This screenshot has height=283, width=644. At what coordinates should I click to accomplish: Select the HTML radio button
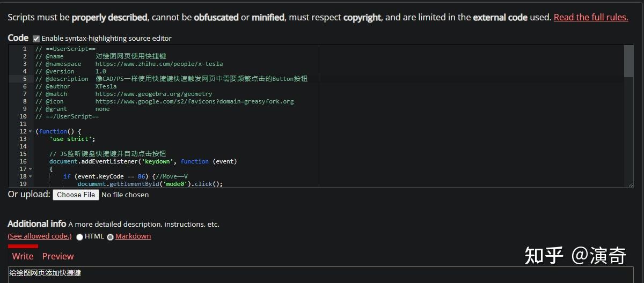click(79, 237)
